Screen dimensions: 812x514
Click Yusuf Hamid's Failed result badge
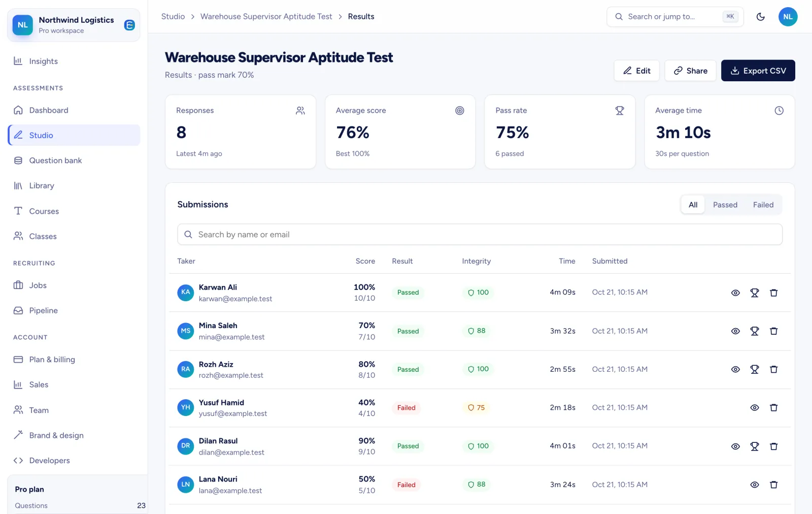[x=406, y=408]
